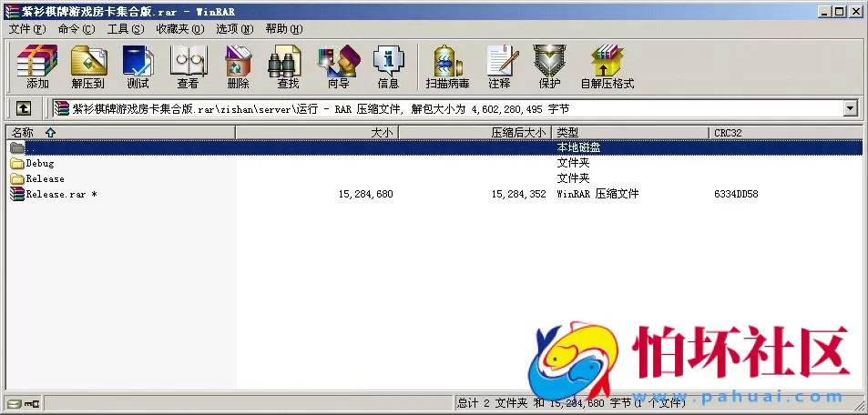Viewport: 868px width, 415px height.
Task: Click WinRAR title bar application icon
Action: (x=11, y=11)
